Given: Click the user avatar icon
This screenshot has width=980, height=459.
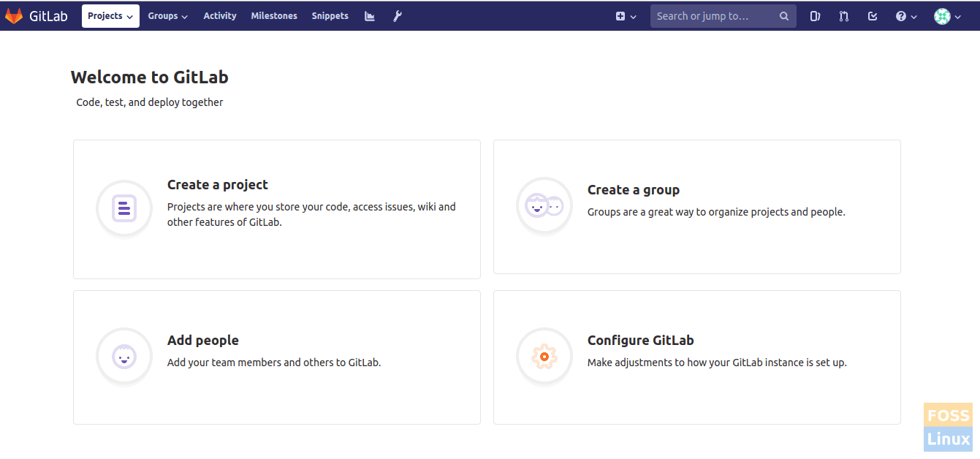Looking at the screenshot, I should [x=942, y=16].
